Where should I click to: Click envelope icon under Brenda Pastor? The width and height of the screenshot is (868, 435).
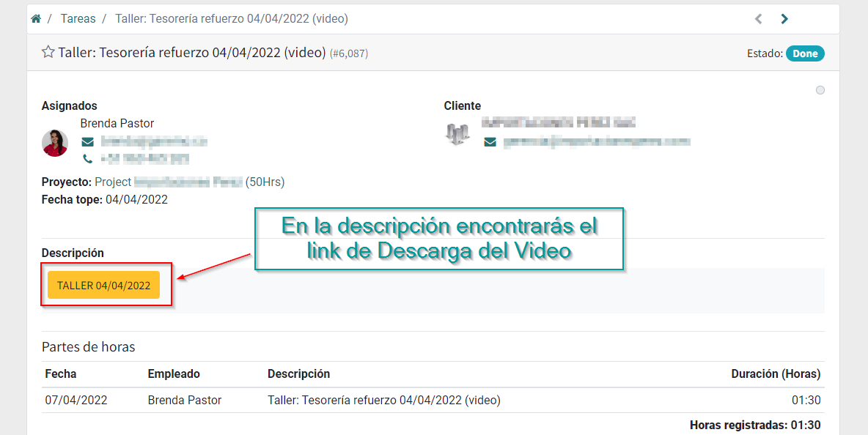87,141
